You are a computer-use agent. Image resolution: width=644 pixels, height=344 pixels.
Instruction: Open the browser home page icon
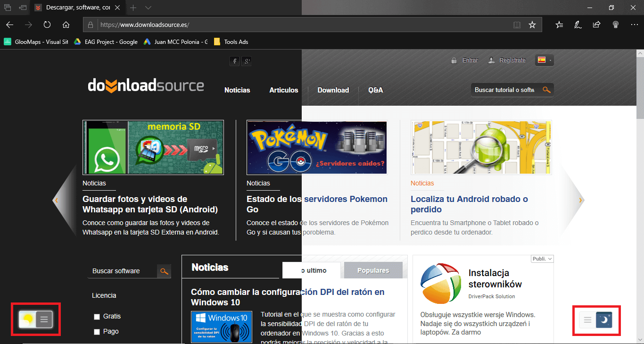[x=66, y=25]
